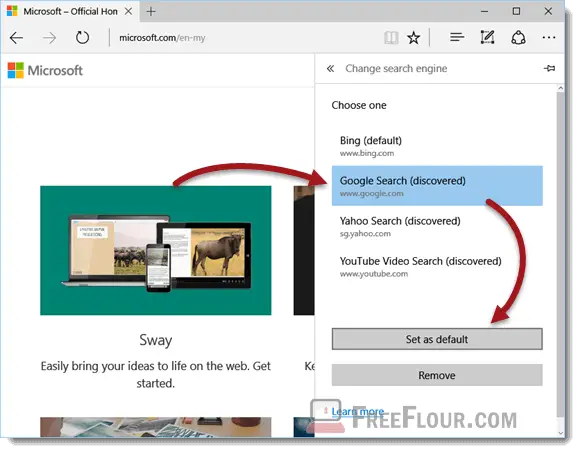Image resolution: width=580 pixels, height=453 pixels.
Task: Minimize the Edge window
Action: tap(484, 11)
